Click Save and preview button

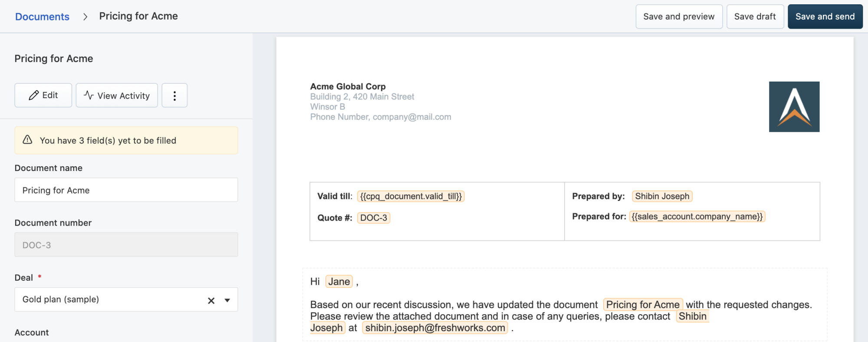tap(679, 16)
